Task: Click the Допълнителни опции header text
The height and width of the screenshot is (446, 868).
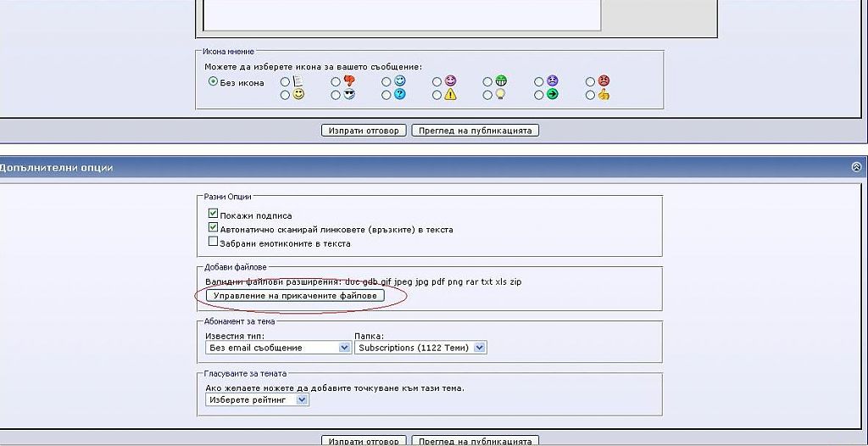Action: (x=56, y=167)
